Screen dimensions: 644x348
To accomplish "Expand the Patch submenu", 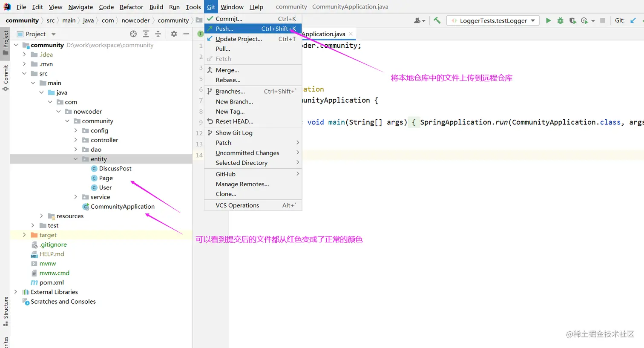I will click(253, 143).
